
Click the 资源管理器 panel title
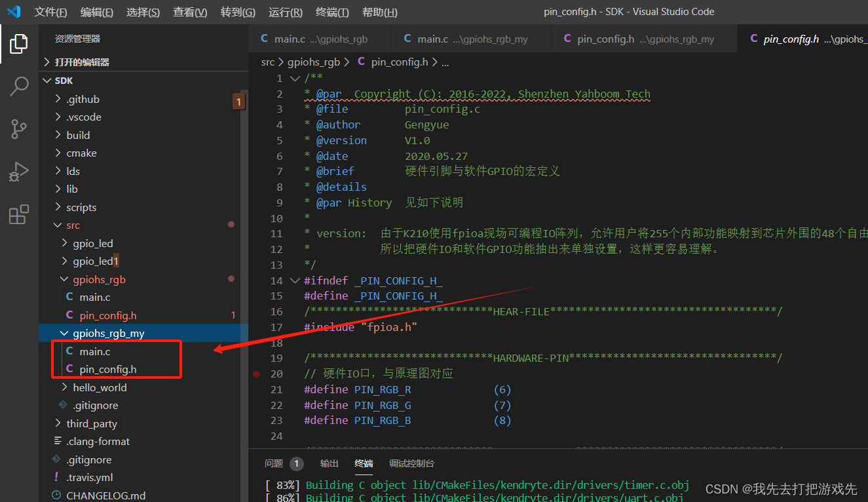(77, 39)
